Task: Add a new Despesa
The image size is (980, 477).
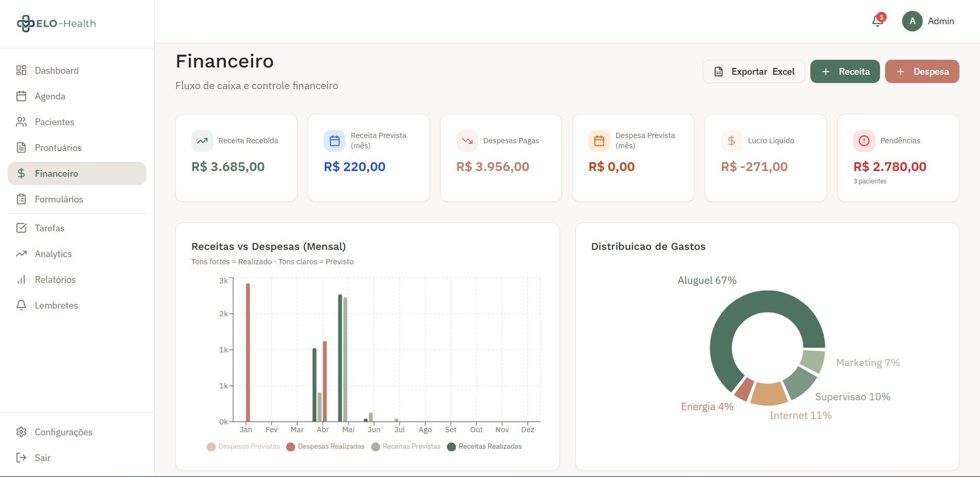Action: tap(922, 72)
